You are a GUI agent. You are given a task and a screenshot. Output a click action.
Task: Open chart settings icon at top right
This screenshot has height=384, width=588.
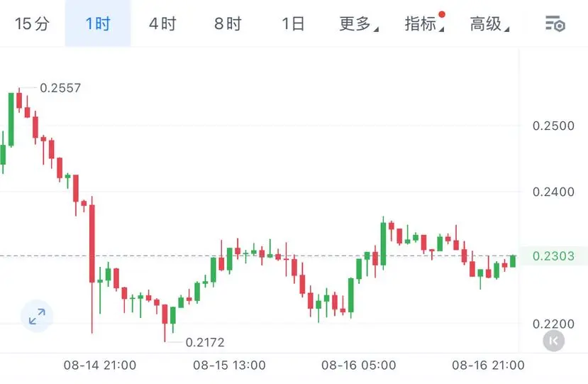click(x=555, y=24)
